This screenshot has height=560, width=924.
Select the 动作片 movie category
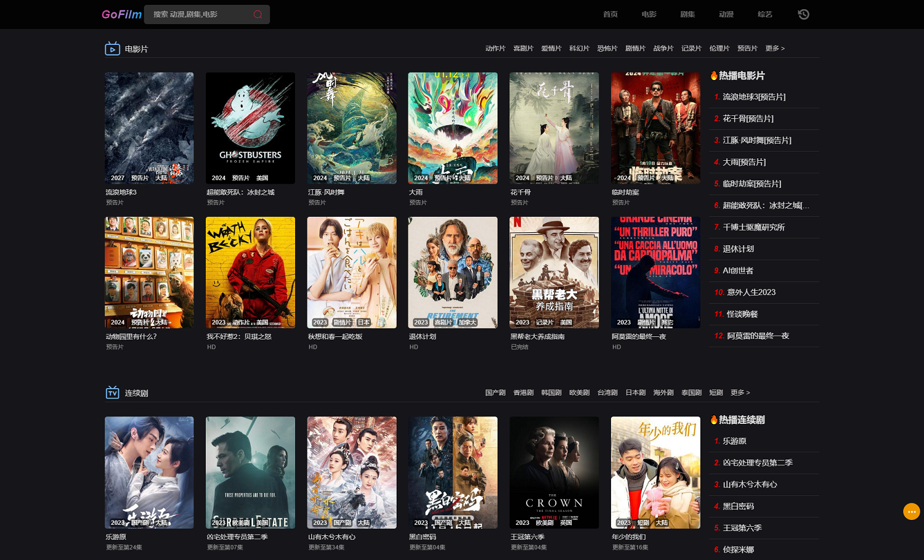(495, 48)
